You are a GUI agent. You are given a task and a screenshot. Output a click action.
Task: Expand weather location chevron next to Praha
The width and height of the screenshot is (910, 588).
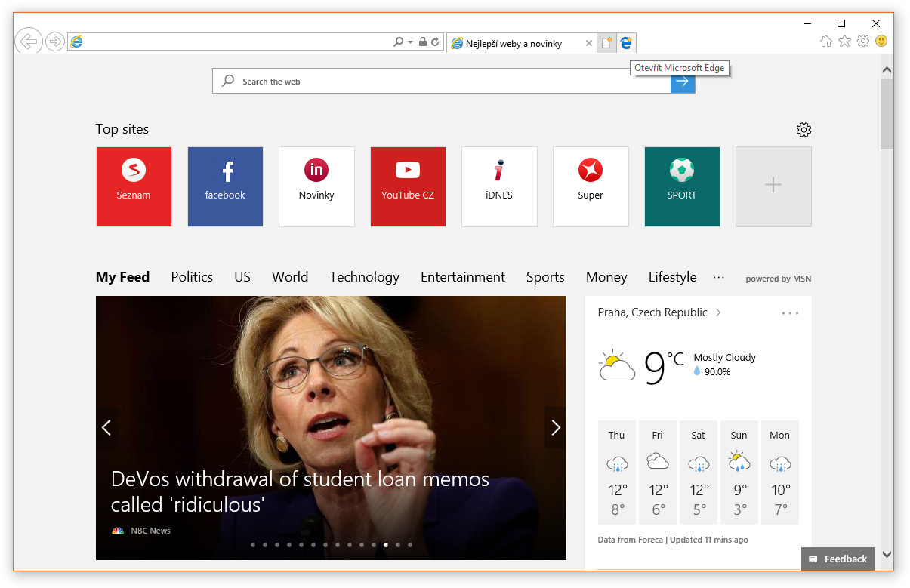coord(718,312)
